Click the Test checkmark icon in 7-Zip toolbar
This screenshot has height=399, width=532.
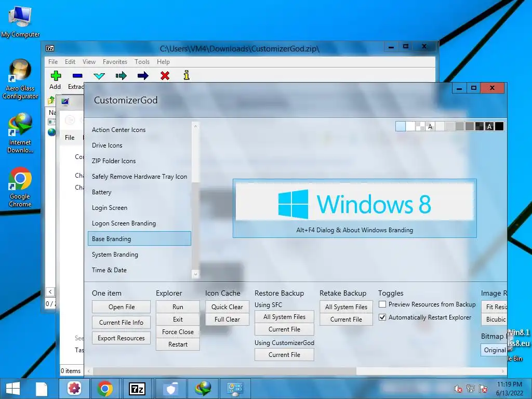point(99,76)
